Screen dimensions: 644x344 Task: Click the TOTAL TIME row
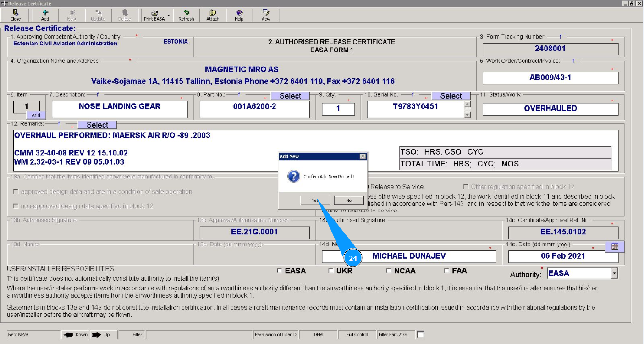click(x=506, y=164)
